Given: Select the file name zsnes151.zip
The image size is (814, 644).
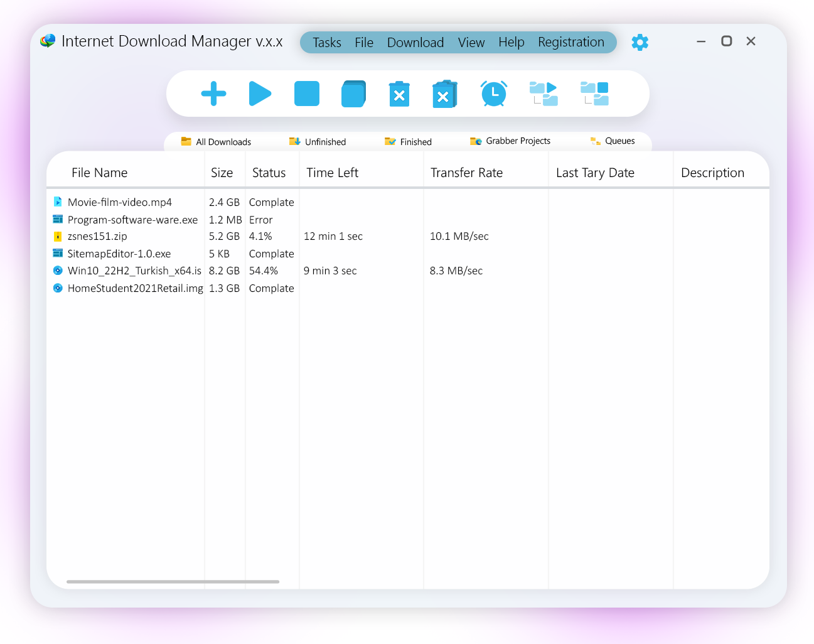Looking at the screenshot, I should pyautogui.click(x=97, y=237).
